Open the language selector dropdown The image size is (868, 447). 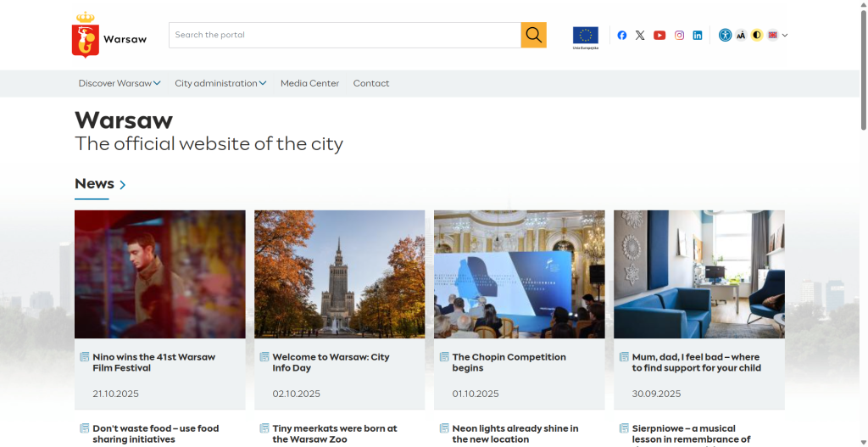point(778,35)
